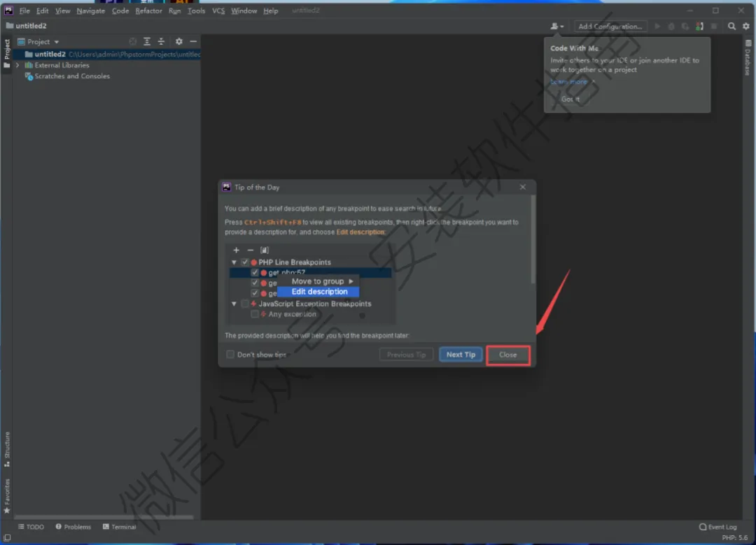
Task: Select Scratches and Consoles tree item
Action: (x=67, y=76)
